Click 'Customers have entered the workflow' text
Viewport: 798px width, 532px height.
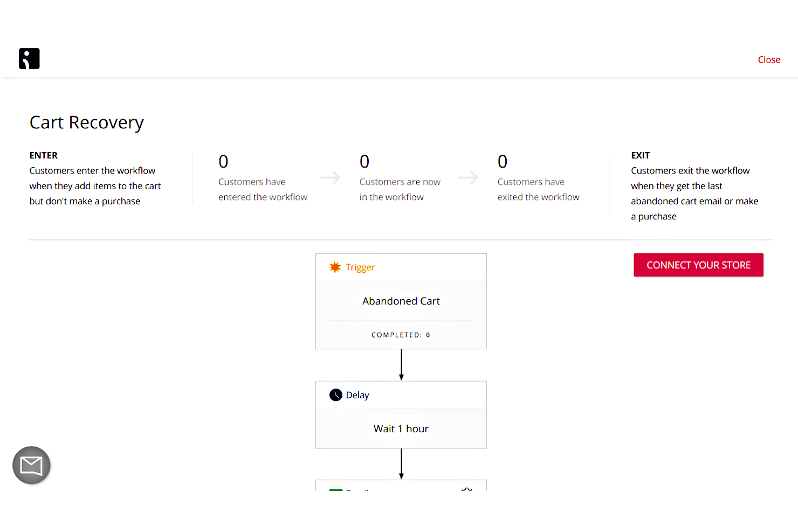(x=263, y=190)
